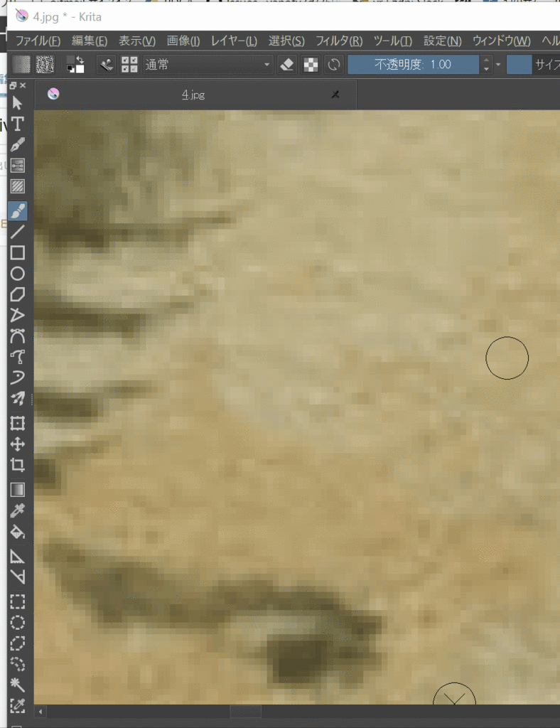Select the Rectangular Selection tool
Image resolution: width=560 pixels, height=728 pixels.
point(18,601)
